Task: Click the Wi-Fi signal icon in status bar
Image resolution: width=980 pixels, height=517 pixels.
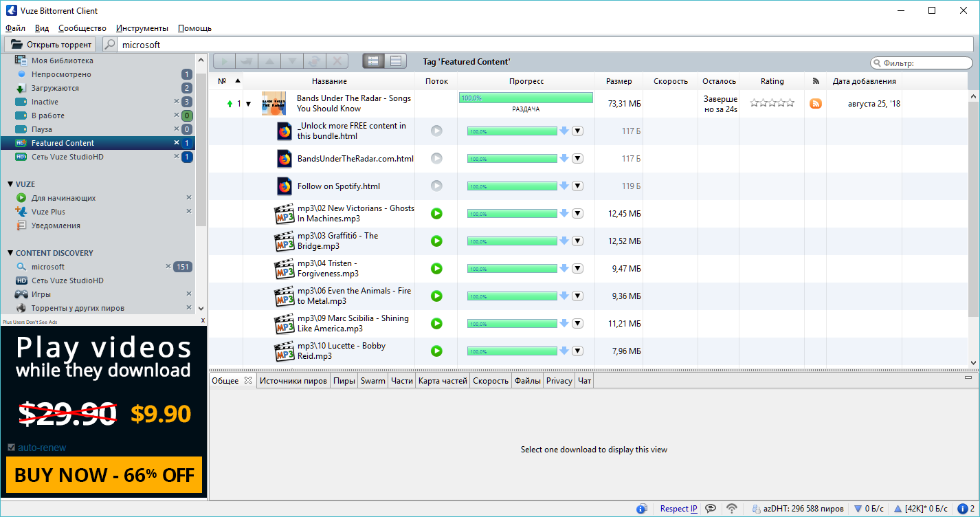Action: [732, 509]
